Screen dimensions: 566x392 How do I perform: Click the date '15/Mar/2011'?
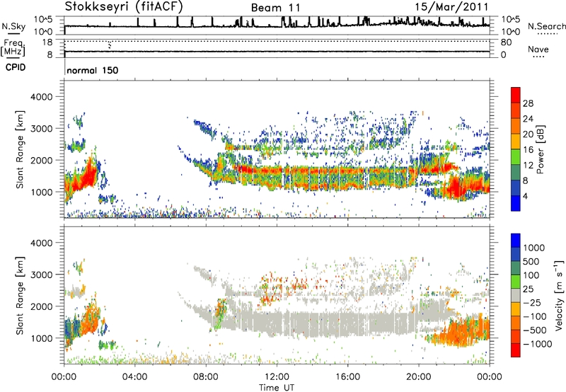(451, 7)
